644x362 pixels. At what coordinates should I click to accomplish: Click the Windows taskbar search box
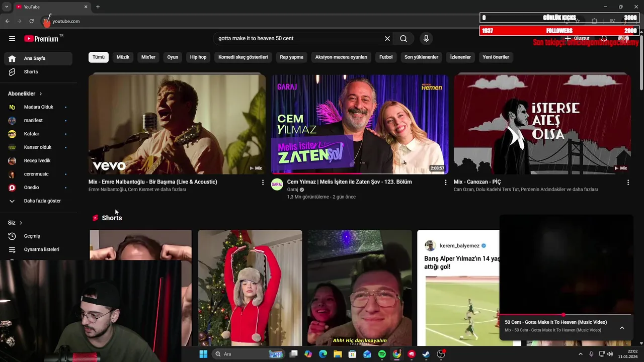[x=249, y=354]
